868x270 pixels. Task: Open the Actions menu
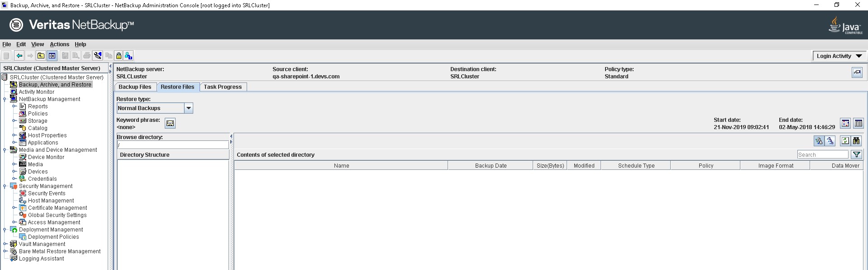(x=59, y=44)
